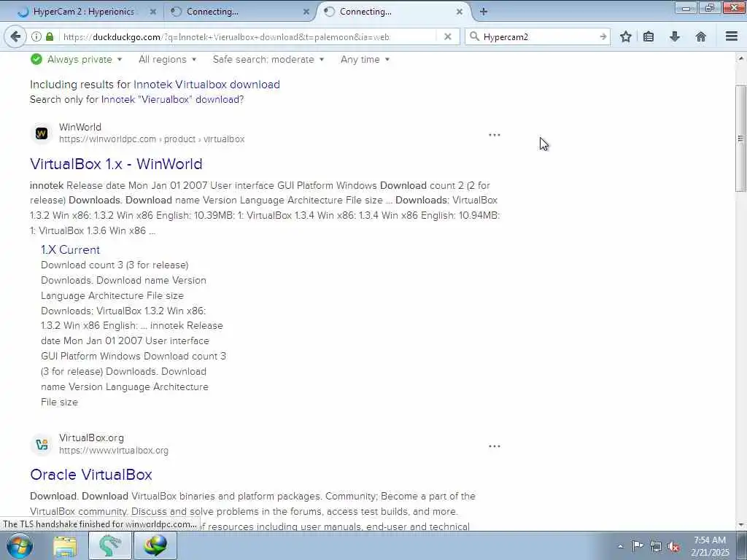The image size is (747, 560).
Task: Open VirtualBox 1.x - WinWorld result
Action: (x=116, y=164)
